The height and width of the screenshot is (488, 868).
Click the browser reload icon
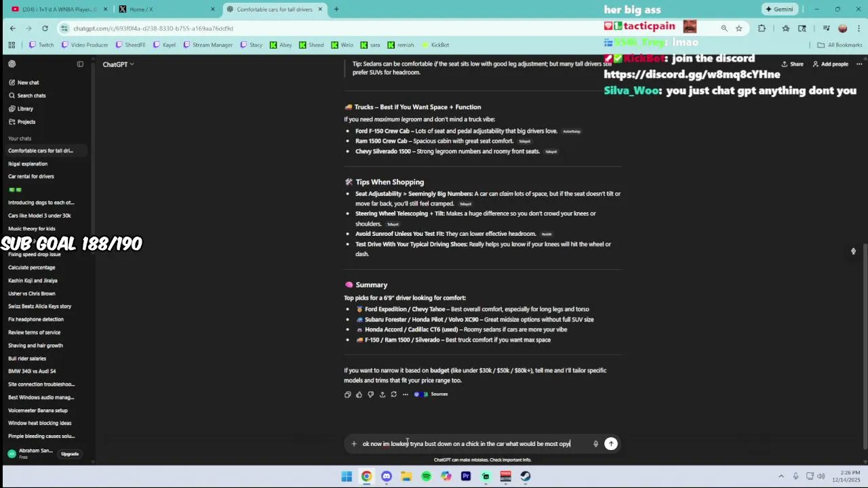pos(45,28)
